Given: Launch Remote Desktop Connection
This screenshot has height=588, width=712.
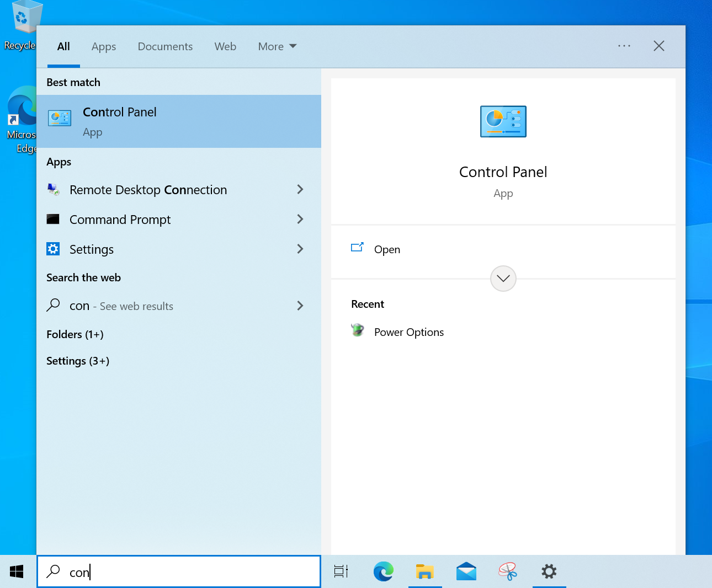Looking at the screenshot, I should 148,190.
